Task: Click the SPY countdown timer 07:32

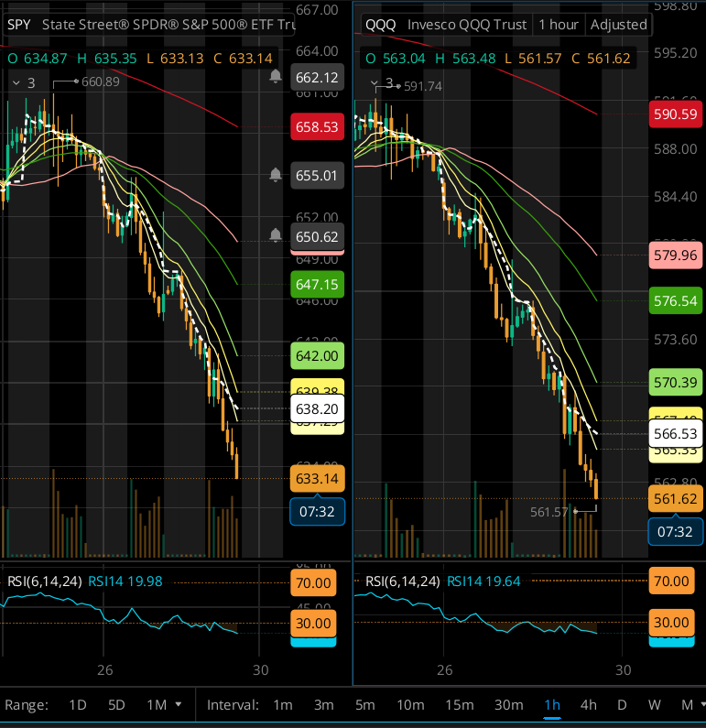Action: (318, 512)
